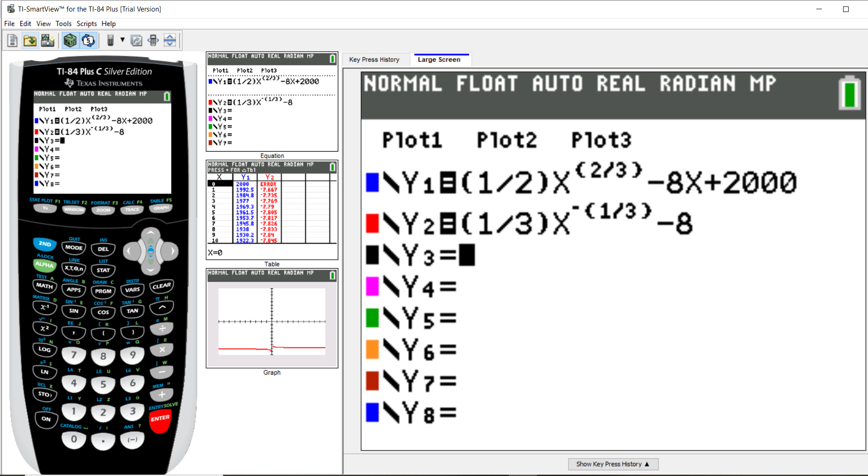Expand Show Key Press History panel

coord(613,464)
